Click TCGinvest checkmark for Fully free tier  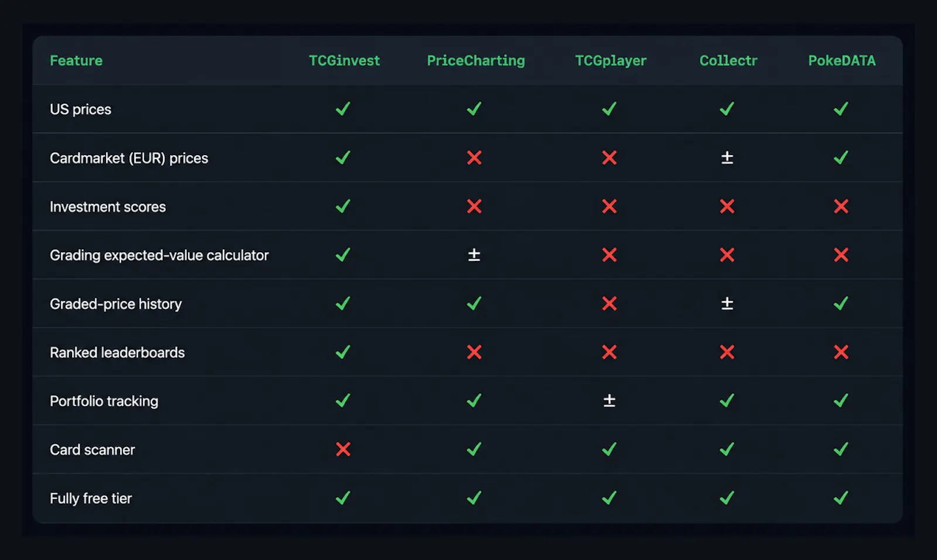343,497
